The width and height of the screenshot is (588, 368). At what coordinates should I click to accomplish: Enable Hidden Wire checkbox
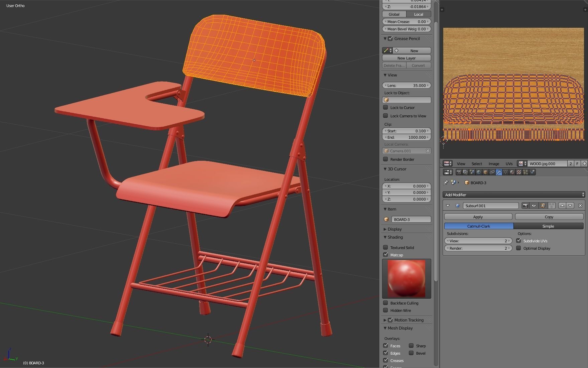point(385,310)
